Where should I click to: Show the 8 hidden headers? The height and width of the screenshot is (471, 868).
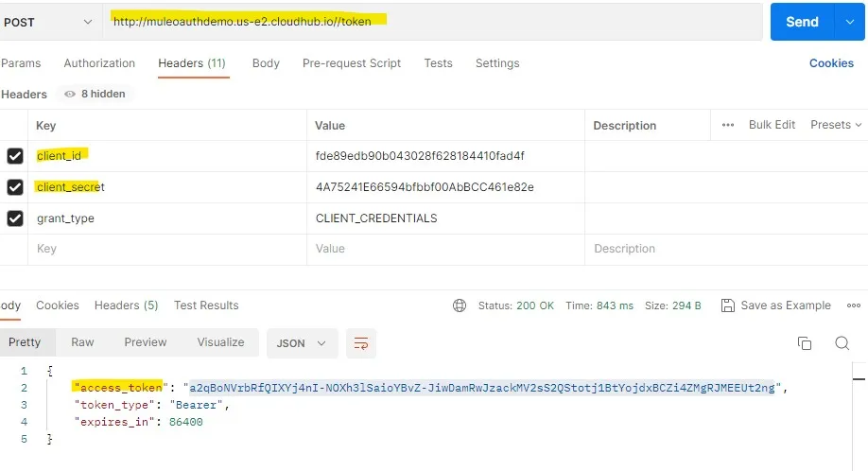95,94
